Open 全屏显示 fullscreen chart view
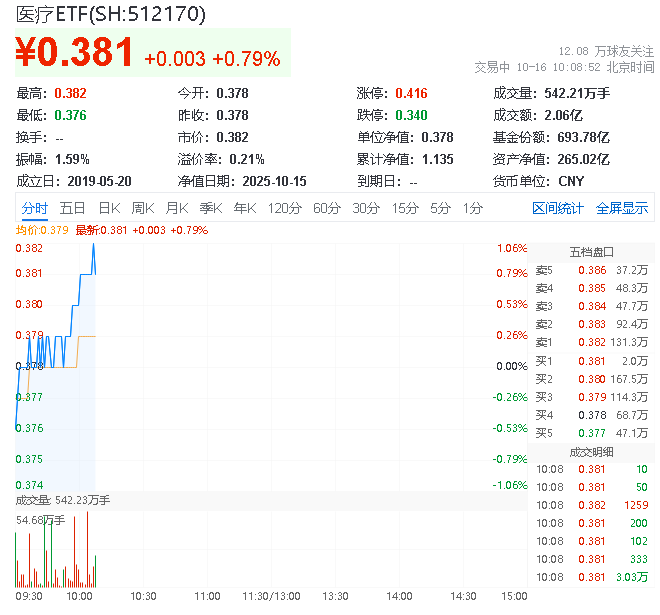 click(x=622, y=208)
